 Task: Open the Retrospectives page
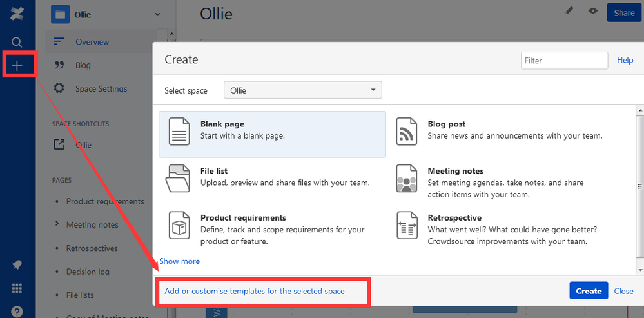point(92,248)
